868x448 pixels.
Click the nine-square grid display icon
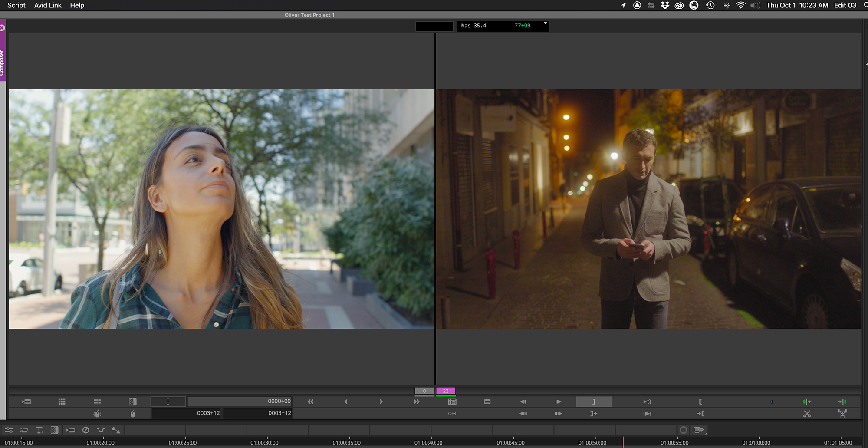[x=62, y=402]
